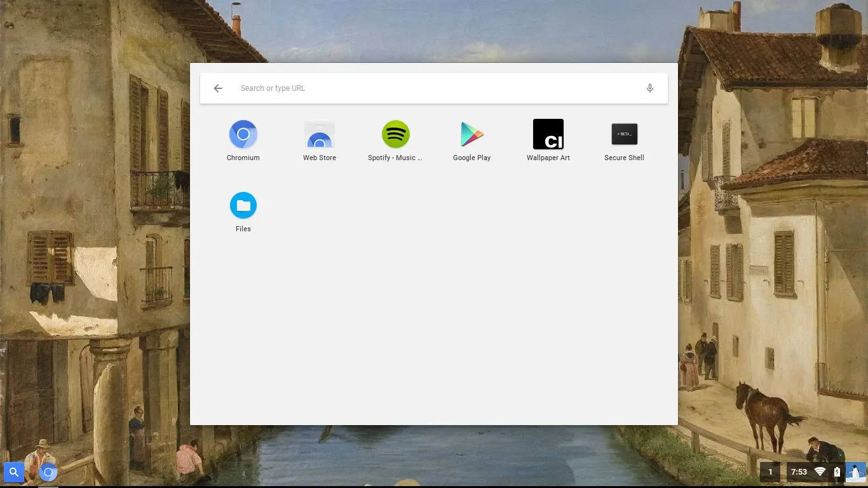The width and height of the screenshot is (868, 488).
Task: Select the Web Store app label text
Action: point(320,158)
